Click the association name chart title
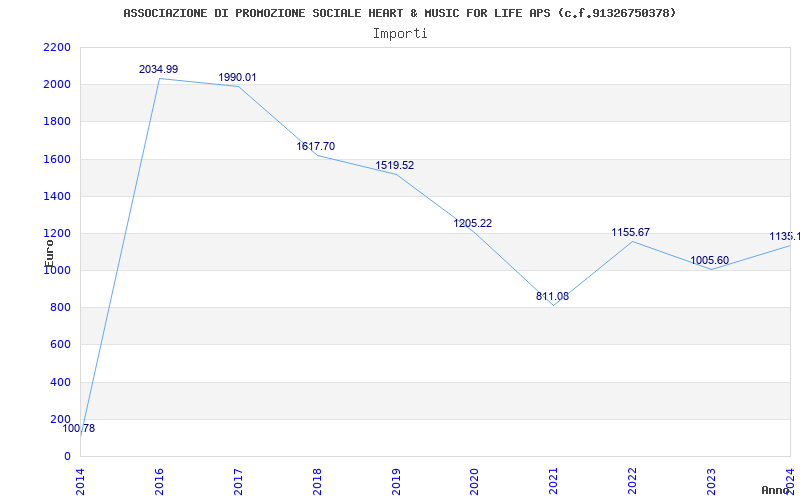 coord(400,13)
